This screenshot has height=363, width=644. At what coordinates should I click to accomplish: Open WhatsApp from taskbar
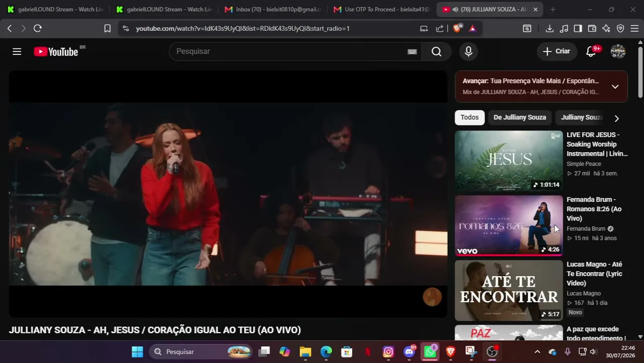[430, 352]
